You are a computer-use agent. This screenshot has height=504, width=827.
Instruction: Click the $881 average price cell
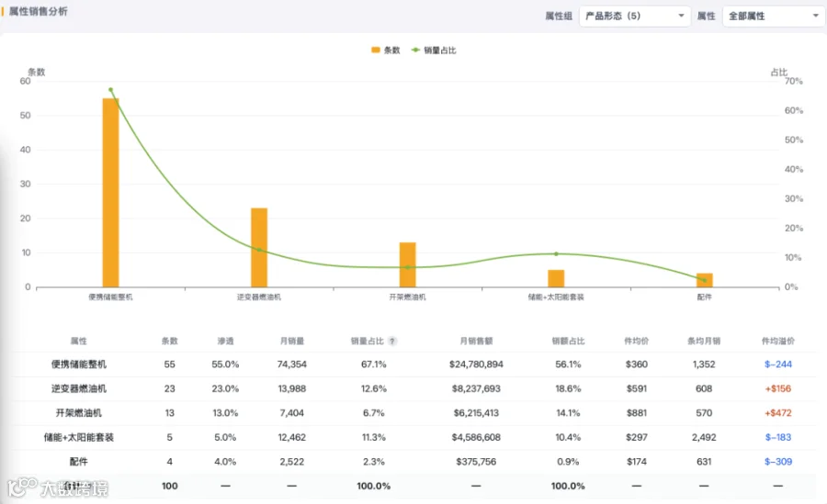click(x=637, y=413)
